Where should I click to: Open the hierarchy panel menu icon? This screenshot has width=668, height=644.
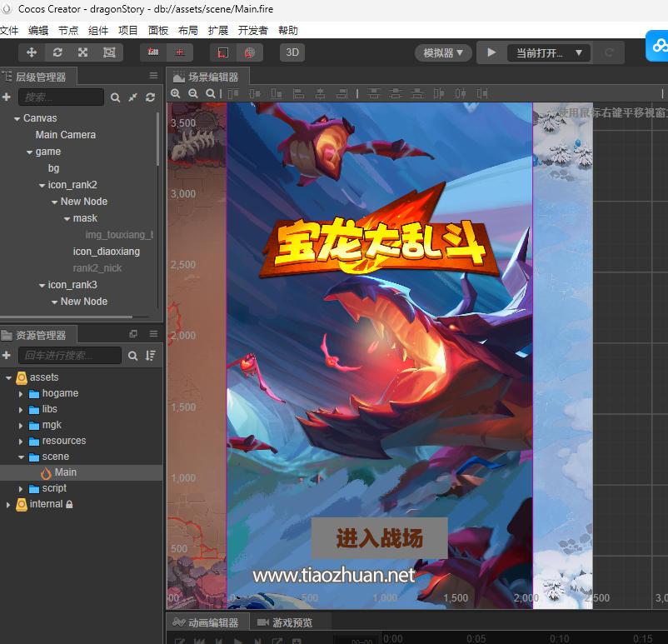click(153, 76)
